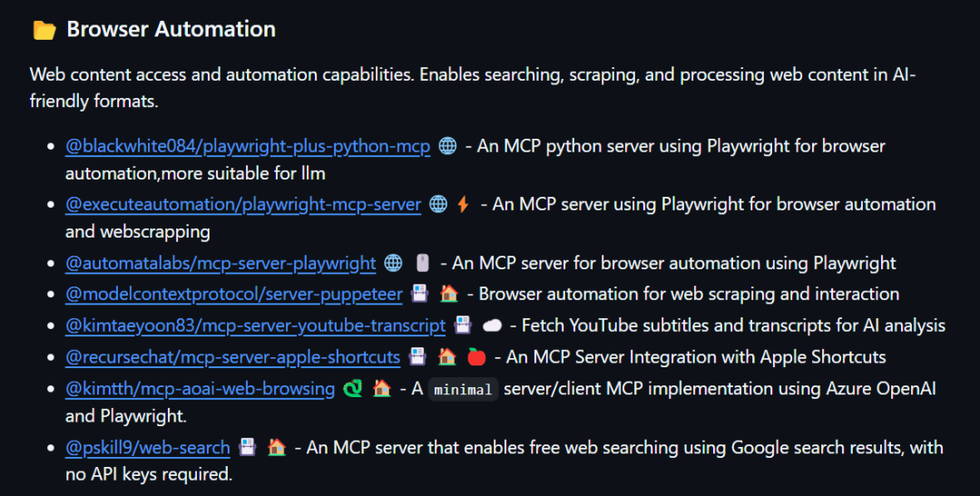Click the folder emoji beside Browser Automation heading
The image size is (980, 496).
[44, 30]
